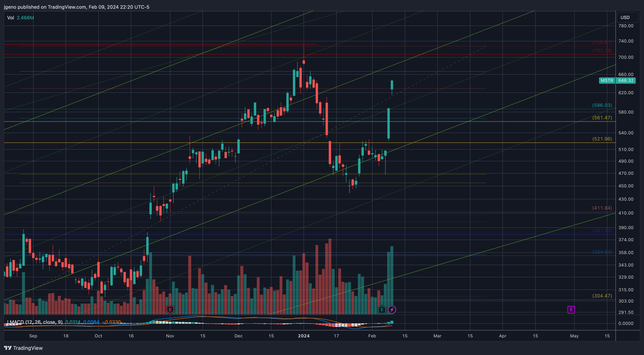Click the MACD histogram value −0.0230

pyautogui.click(x=112, y=322)
